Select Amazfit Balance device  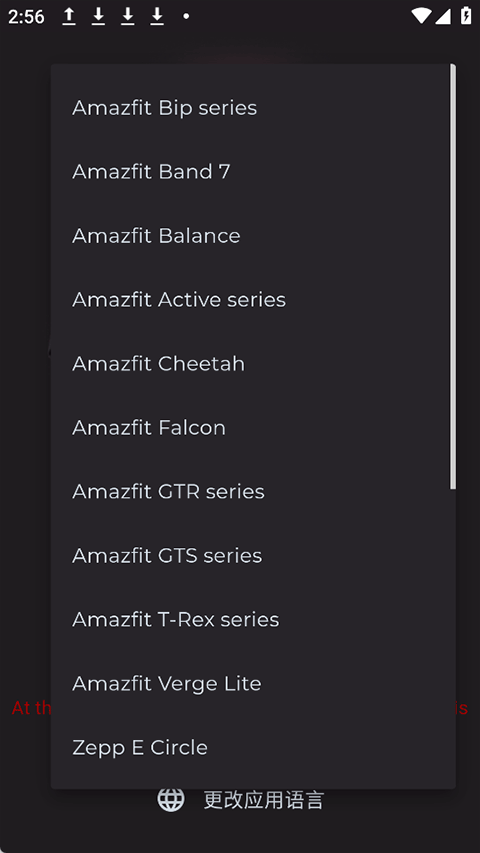[x=253, y=236]
